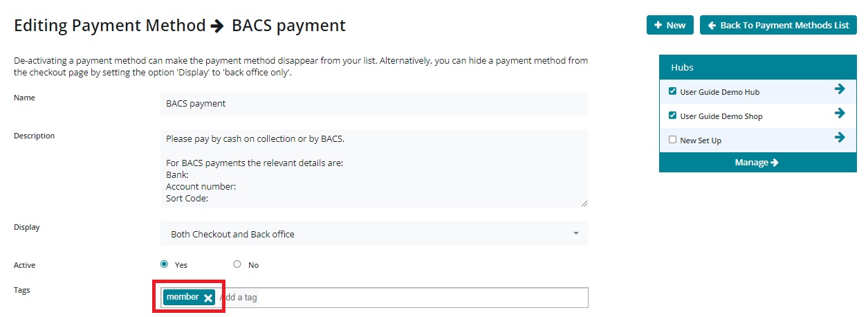This screenshot has width=868, height=317.
Task: Select the Active 'No' radio button
Action: (237, 264)
